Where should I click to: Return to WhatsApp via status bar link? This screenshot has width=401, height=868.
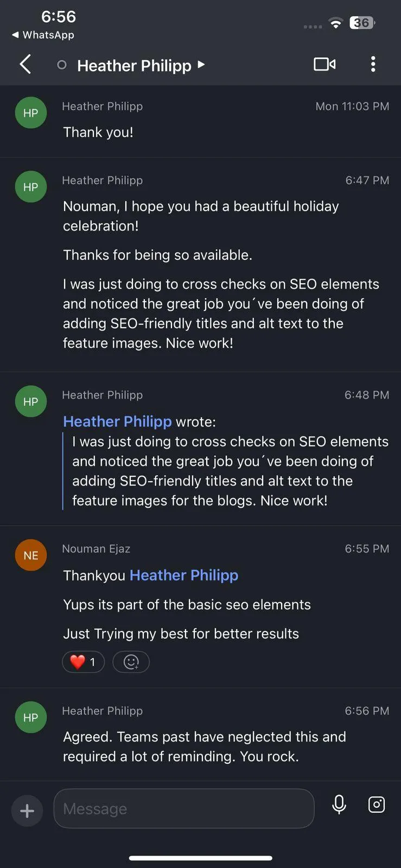pyautogui.click(x=43, y=35)
